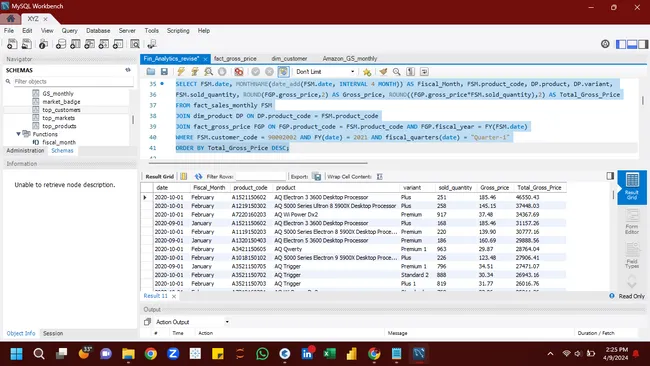Export recordset to file icon
Viewport: 650px width, 366px height.
(317, 177)
